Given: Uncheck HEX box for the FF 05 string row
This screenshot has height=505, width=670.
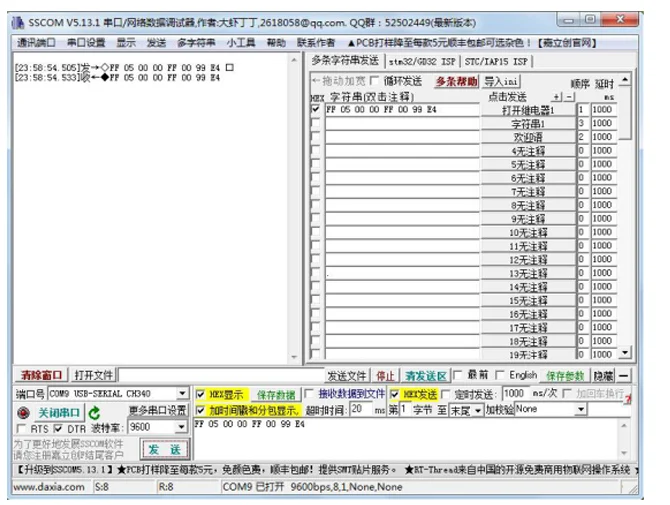Looking at the screenshot, I should coord(315,109).
